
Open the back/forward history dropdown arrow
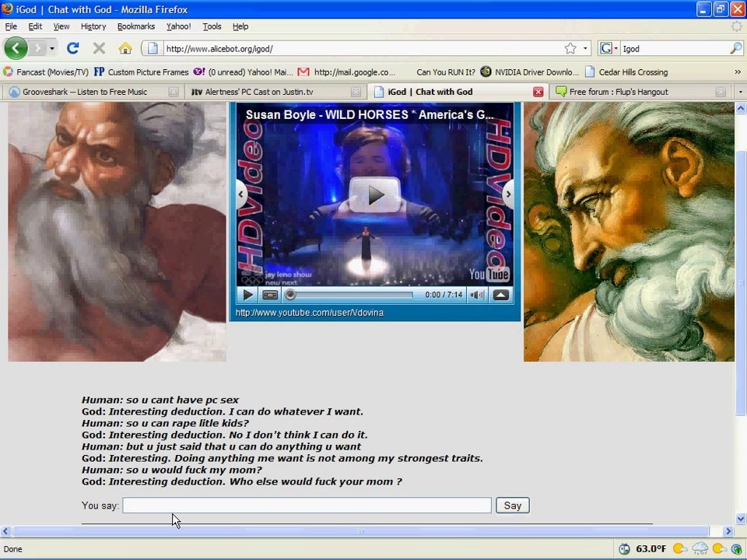coord(52,48)
